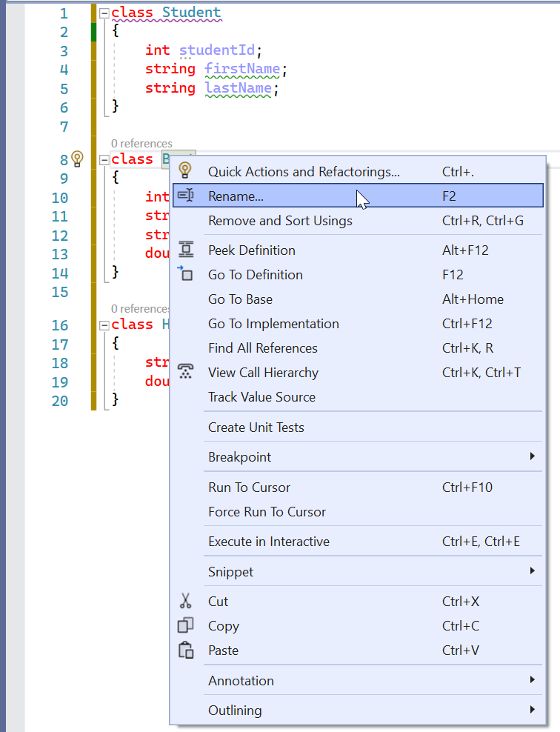
Task: Collapse the class outline on line 16
Action: point(104,325)
